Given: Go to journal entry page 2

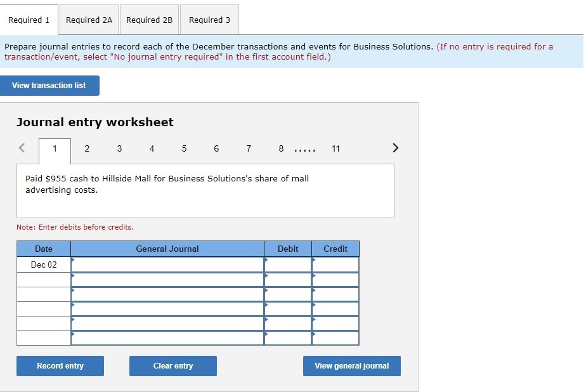Looking at the screenshot, I should point(87,148).
